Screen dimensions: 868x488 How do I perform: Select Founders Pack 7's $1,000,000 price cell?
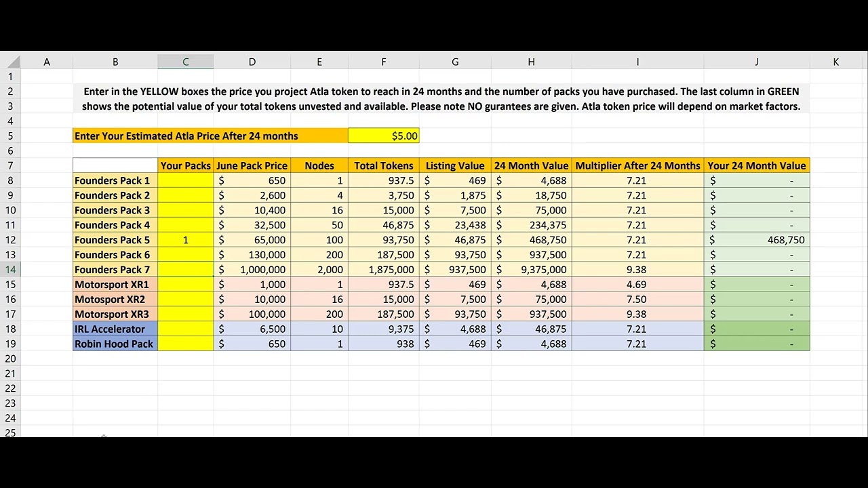[252, 269]
